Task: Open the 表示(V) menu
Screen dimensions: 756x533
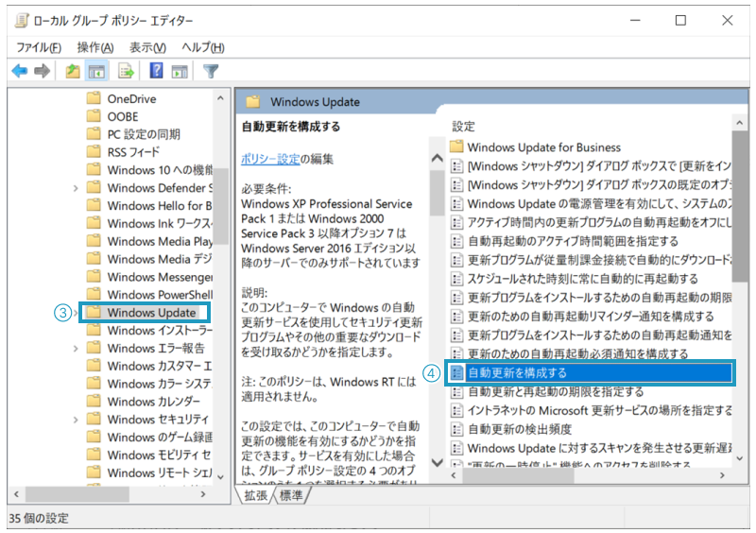Action: coord(147,47)
